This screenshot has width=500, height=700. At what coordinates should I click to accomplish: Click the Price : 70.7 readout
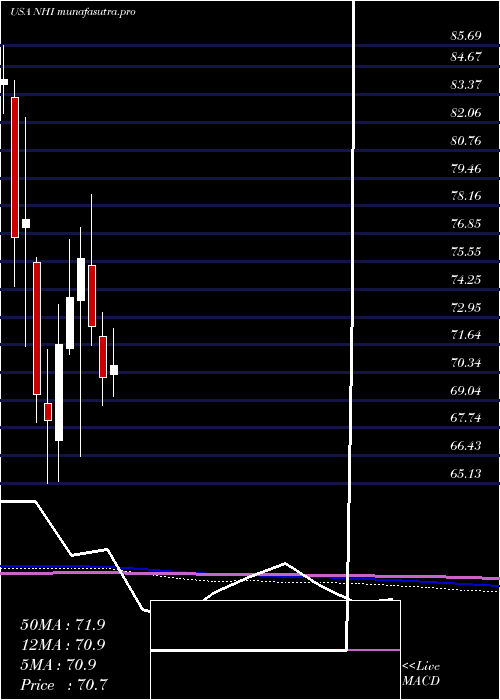pyautogui.click(x=65, y=685)
